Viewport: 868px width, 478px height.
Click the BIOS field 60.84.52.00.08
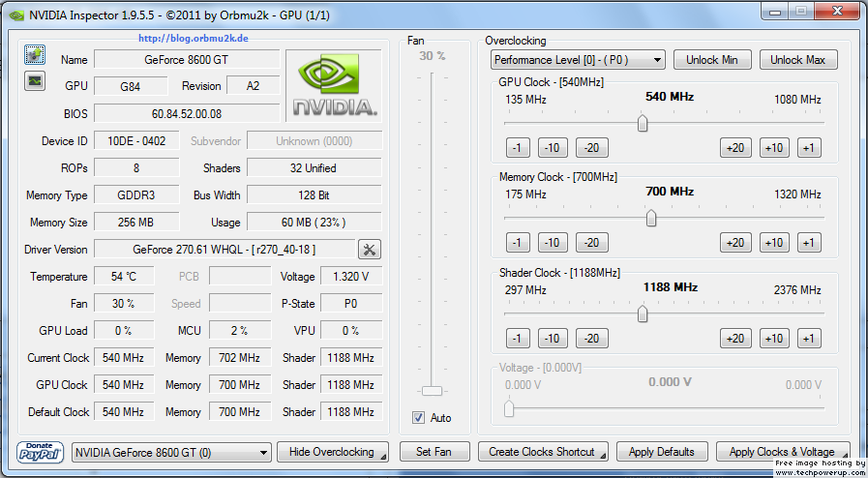(x=187, y=114)
